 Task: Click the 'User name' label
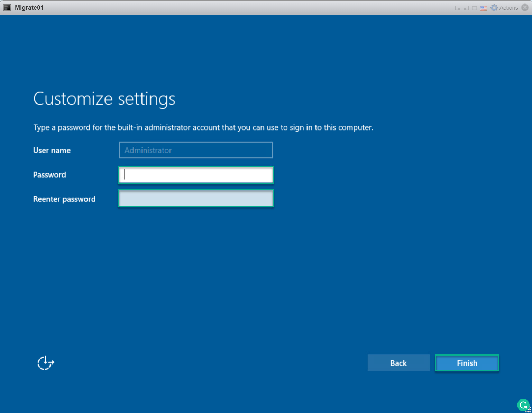pyautogui.click(x=52, y=150)
